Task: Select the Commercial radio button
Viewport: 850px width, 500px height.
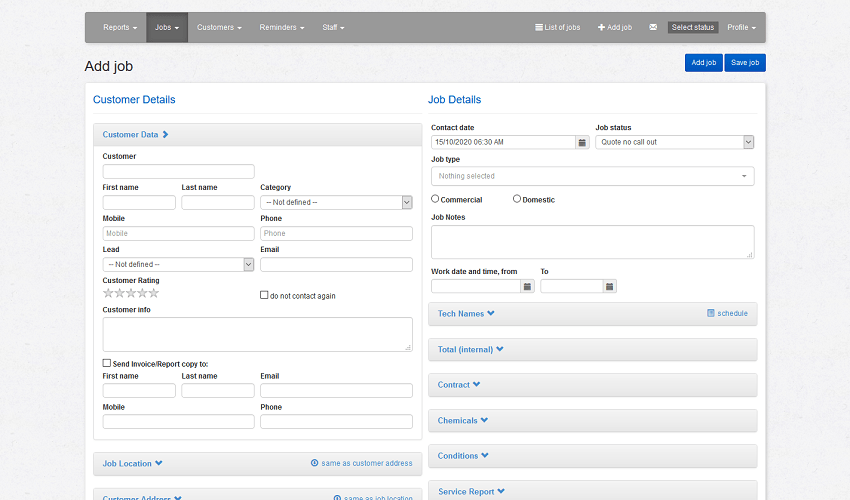Action: pyautogui.click(x=435, y=199)
